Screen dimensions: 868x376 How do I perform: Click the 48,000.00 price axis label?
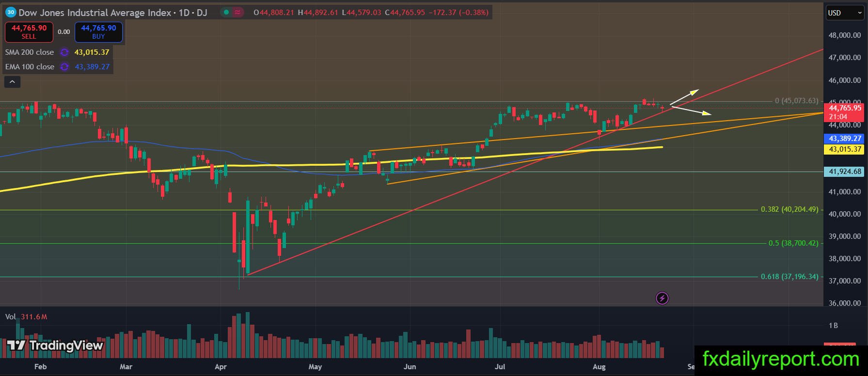[x=845, y=35]
